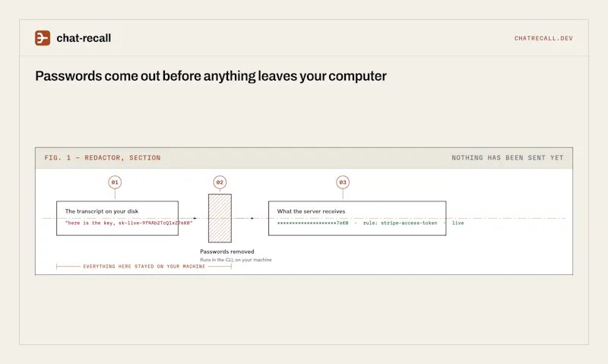Click the "Passwords removed" label
This screenshot has height=364, width=608.
[x=227, y=252]
